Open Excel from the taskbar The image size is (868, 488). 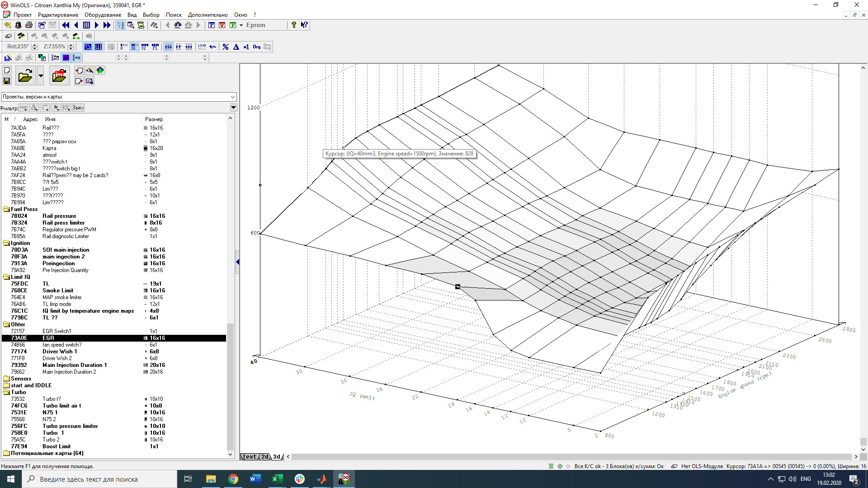pyautogui.click(x=277, y=479)
